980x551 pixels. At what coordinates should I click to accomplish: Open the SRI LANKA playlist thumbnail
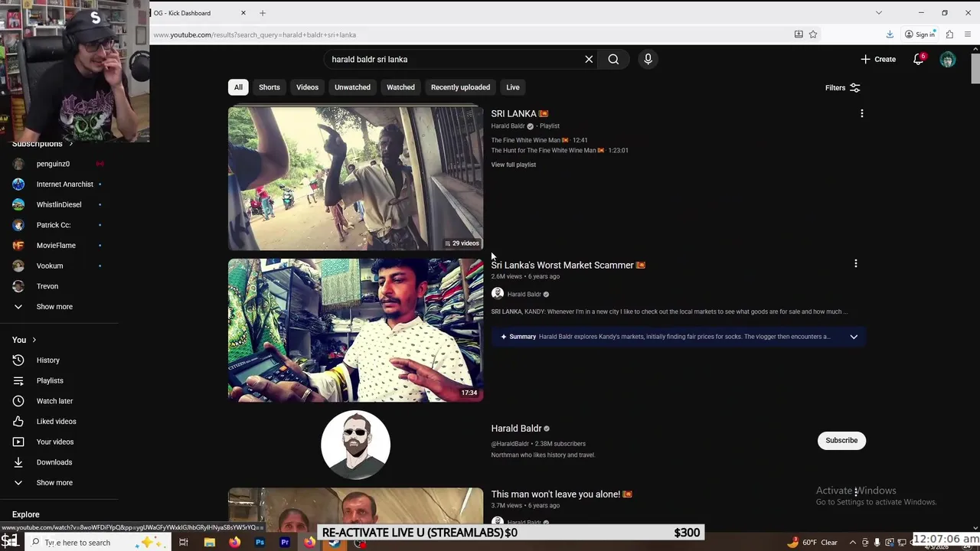(x=355, y=178)
